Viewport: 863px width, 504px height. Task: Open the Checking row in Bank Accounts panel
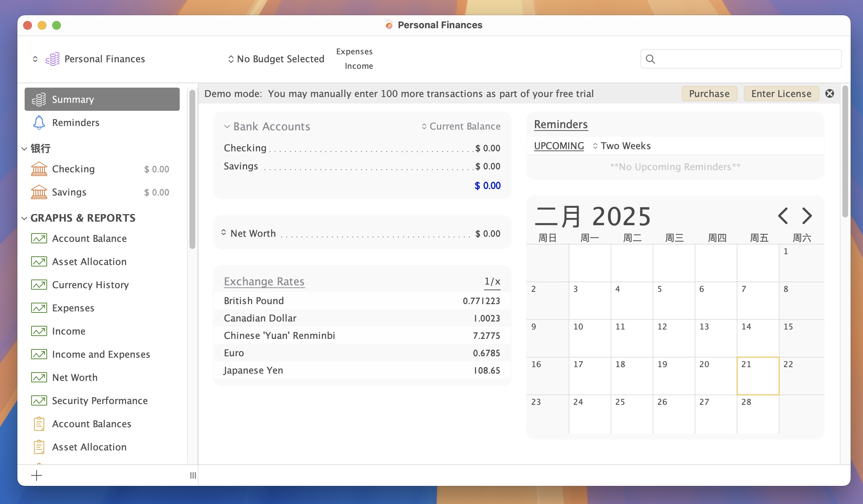coord(362,148)
